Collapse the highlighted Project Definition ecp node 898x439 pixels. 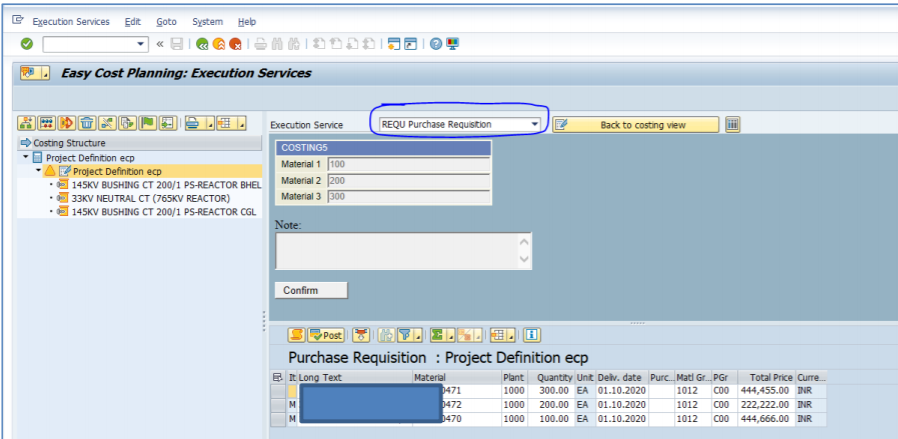pos(38,171)
